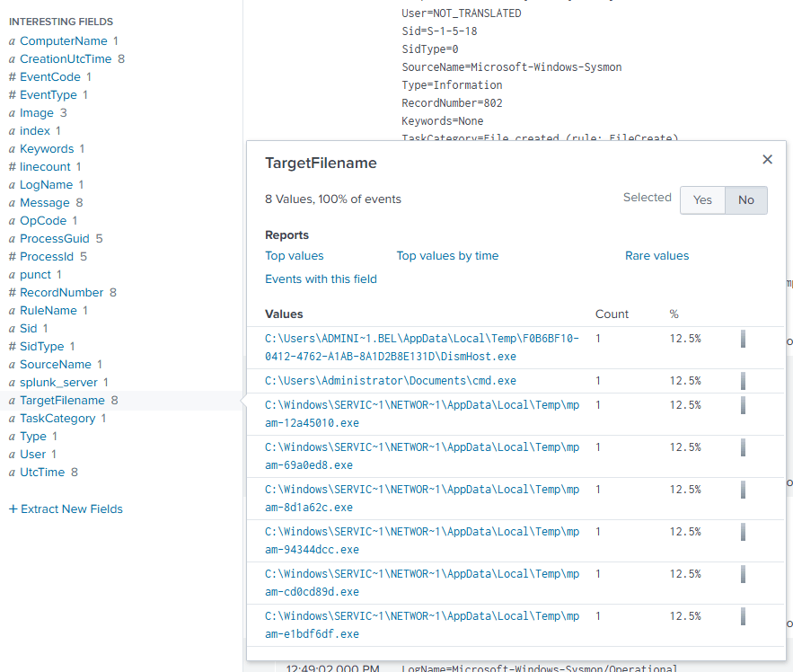Click the plus icon for Extract New Fields
793x672 pixels.
[13, 509]
